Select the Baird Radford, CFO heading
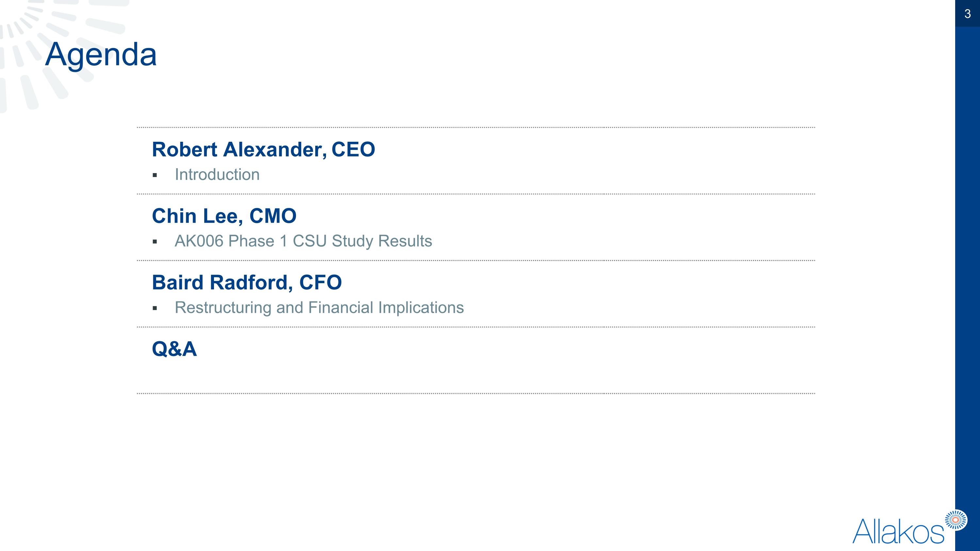Image resolution: width=980 pixels, height=551 pixels. [247, 283]
